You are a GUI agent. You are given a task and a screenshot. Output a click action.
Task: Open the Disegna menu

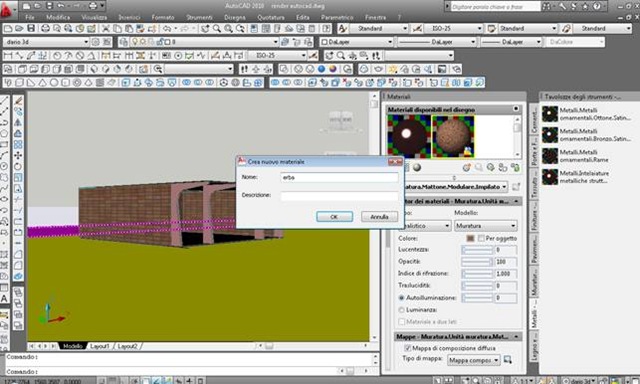tap(235, 18)
